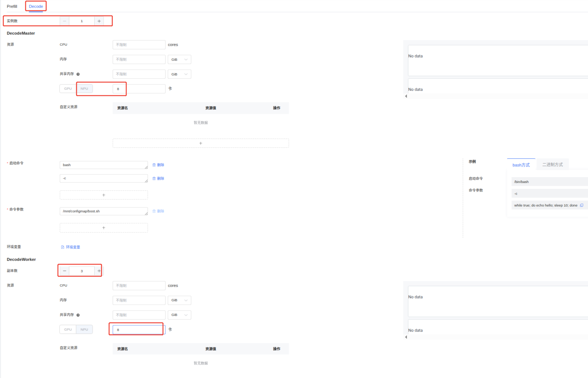Switch to the Prefill tab
This screenshot has width=588, height=378.
pos(12,6)
